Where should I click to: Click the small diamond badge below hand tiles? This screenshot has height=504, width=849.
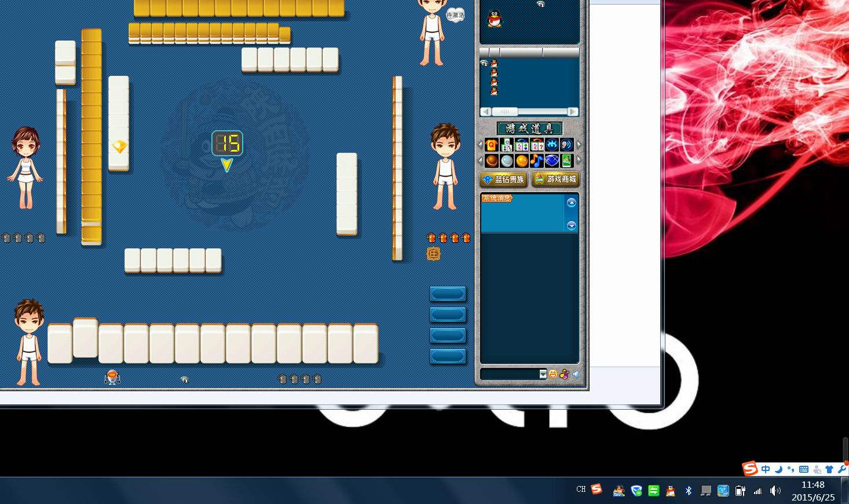(185, 380)
